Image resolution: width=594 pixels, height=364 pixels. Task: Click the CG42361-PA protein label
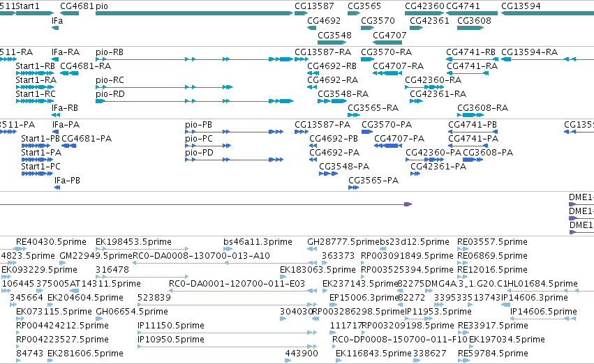[x=438, y=167]
